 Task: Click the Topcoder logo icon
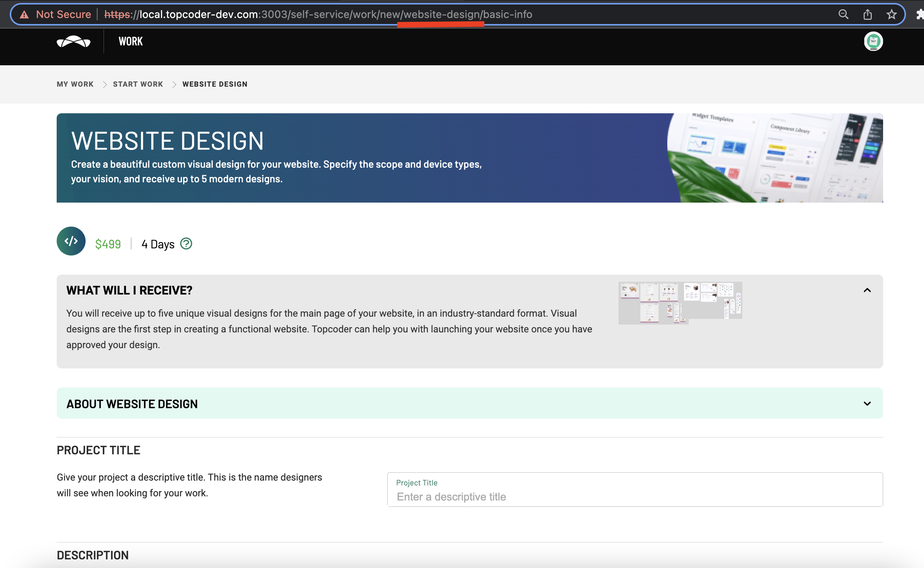coord(73,41)
